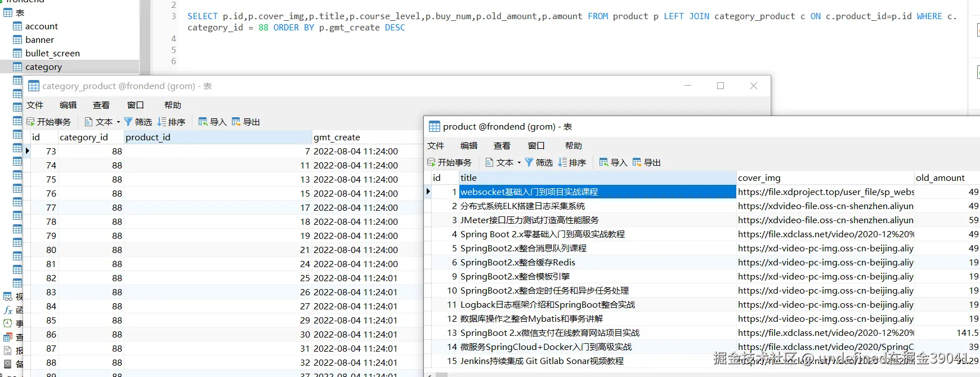Select SpringBoot2.x整合缓存Redis title cell
This screenshot has height=377, width=980.
click(x=597, y=263)
